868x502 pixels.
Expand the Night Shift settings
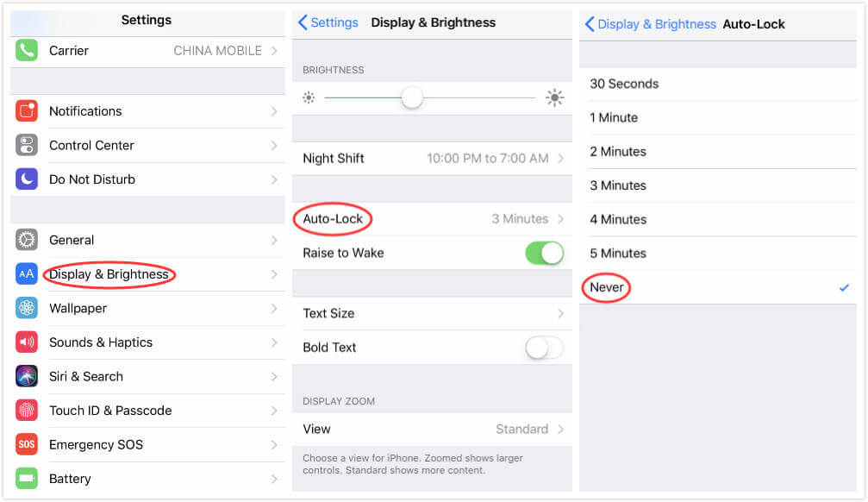(432, 159)
